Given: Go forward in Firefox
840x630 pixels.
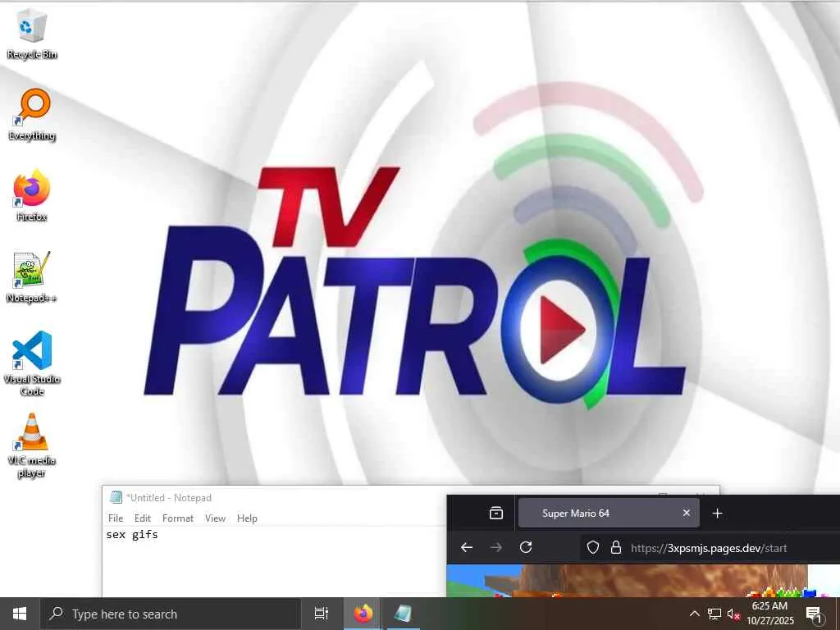Looking at the screenshot, I should click(x=496, y=547).
